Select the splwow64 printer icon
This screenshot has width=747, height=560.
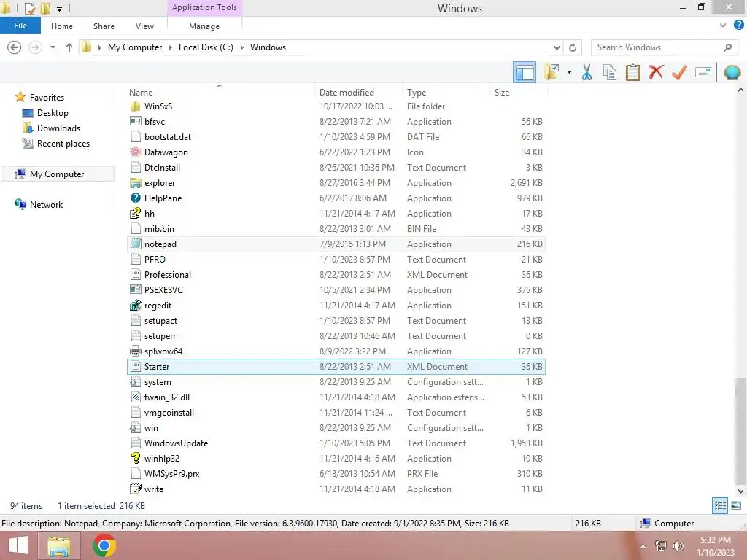(x=135, y=351)
